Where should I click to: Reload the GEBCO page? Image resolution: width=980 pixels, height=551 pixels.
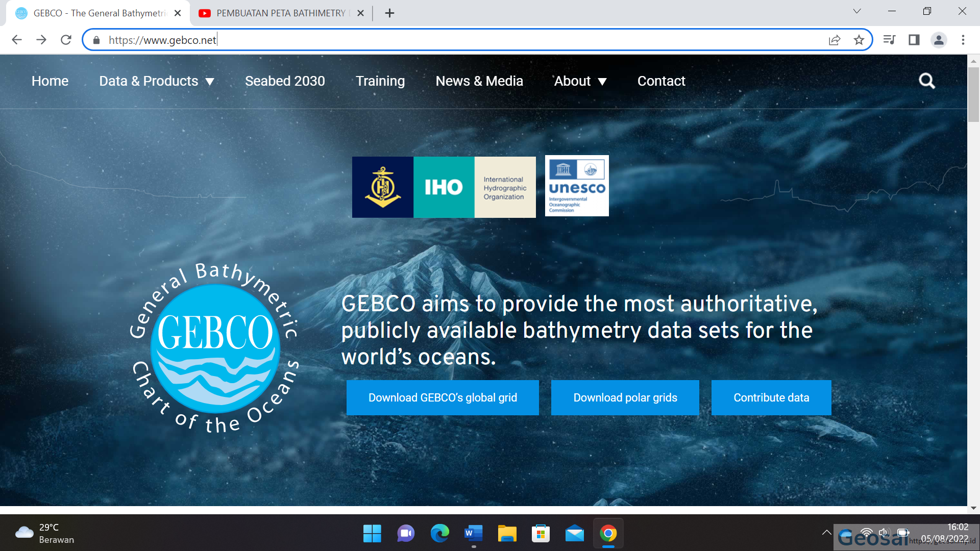pyautogui.click(x=66, y=40)
